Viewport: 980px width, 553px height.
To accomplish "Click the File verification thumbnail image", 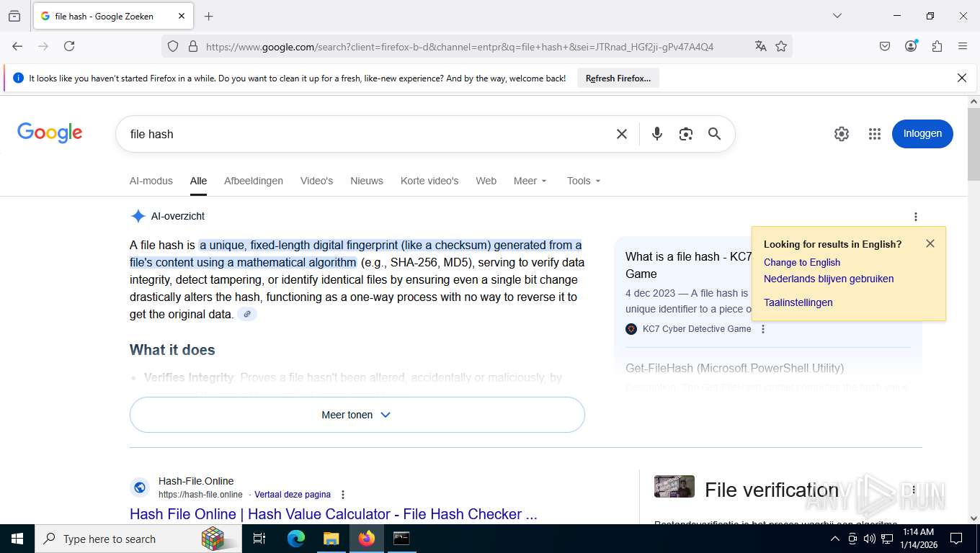I will click(674, 487).
